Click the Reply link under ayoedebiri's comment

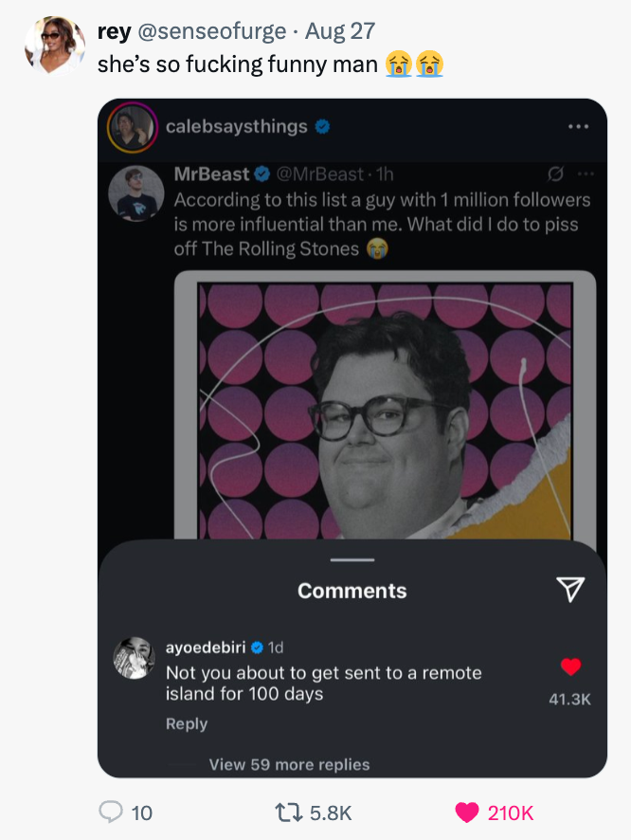pyautogui.click(x=187, y=723)
